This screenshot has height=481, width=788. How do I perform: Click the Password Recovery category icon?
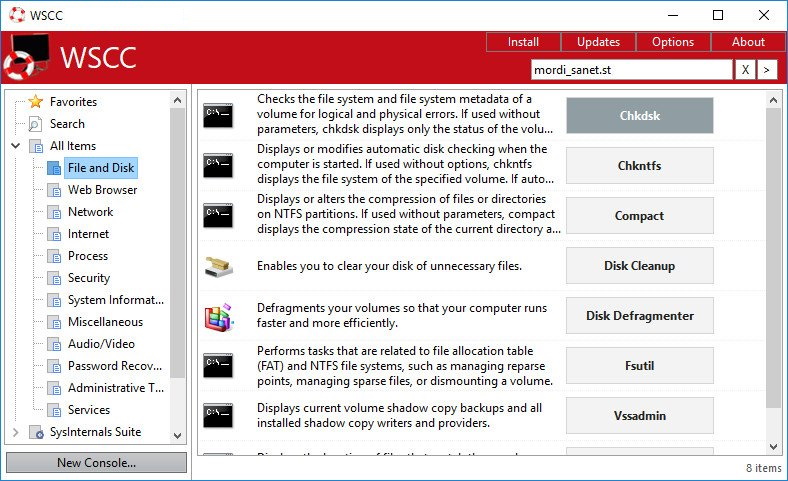pos(54,366)
